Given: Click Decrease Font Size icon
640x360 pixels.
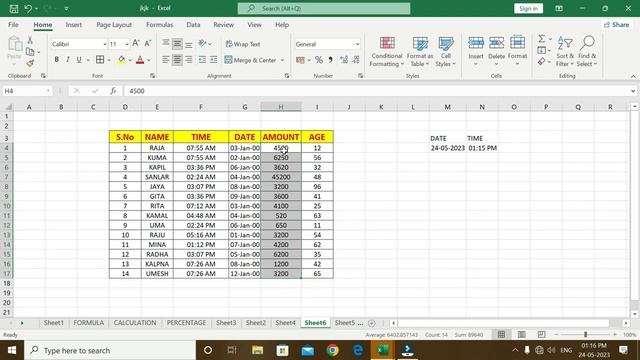Looking at the screenshot, I should [148, 43].
